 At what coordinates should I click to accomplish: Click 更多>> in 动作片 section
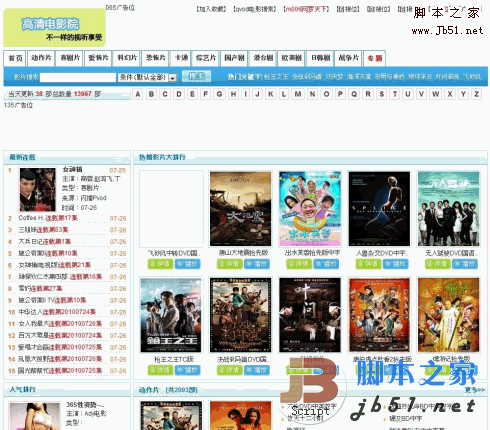click(474, 389)
